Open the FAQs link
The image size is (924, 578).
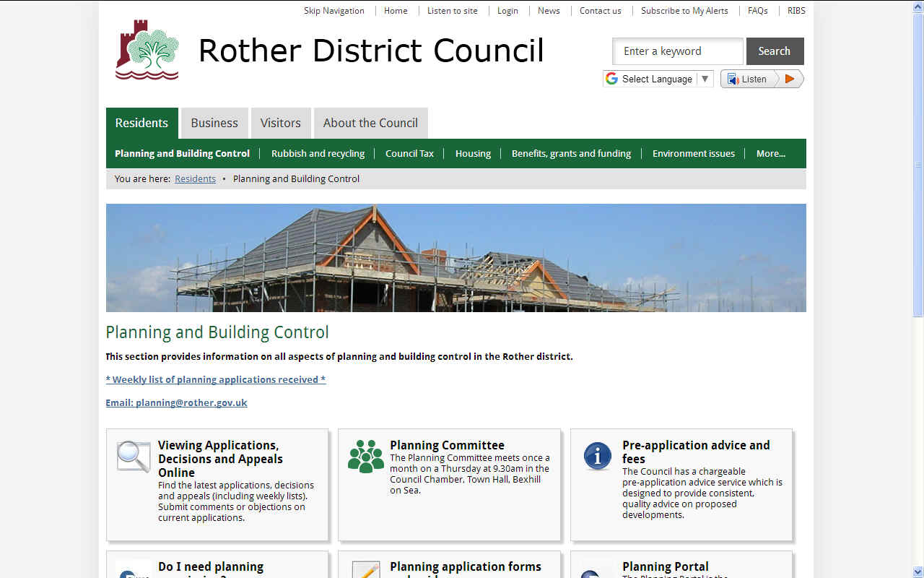[x=758, y=11]
